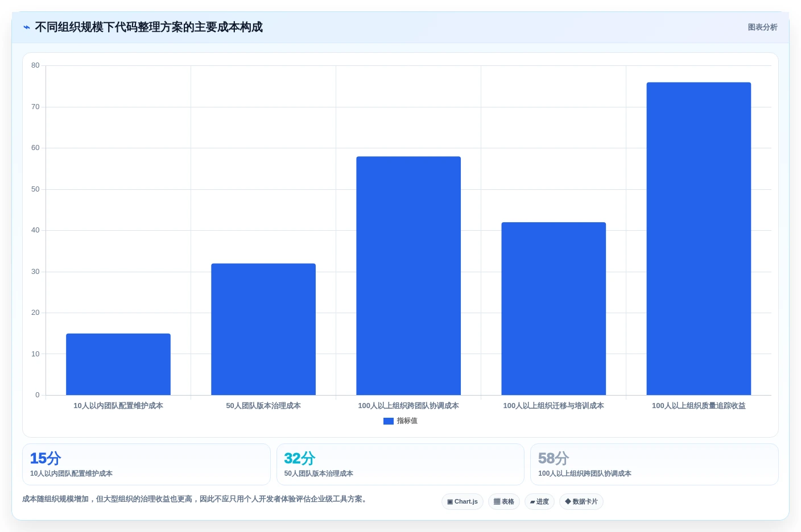Screen dimensions: 801x532
Task: Click the 10人以内团队配置维护成本 bar
Action: (x=118, y=364)
